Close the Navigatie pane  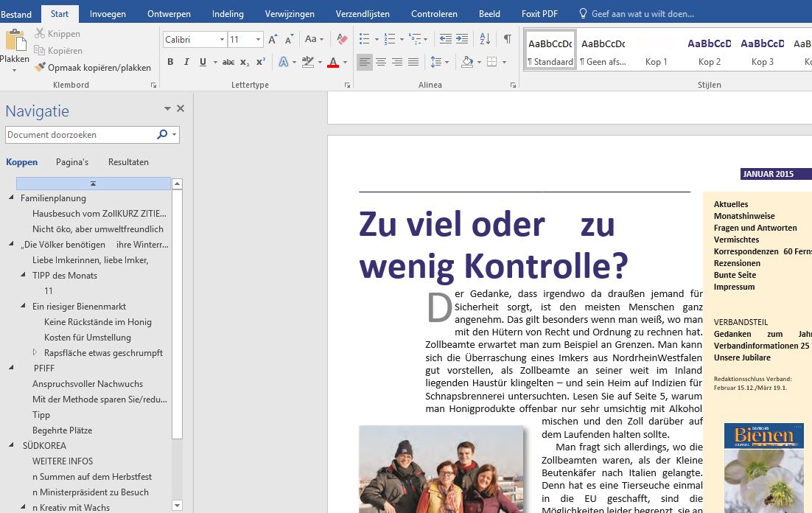tap(181, 108)
